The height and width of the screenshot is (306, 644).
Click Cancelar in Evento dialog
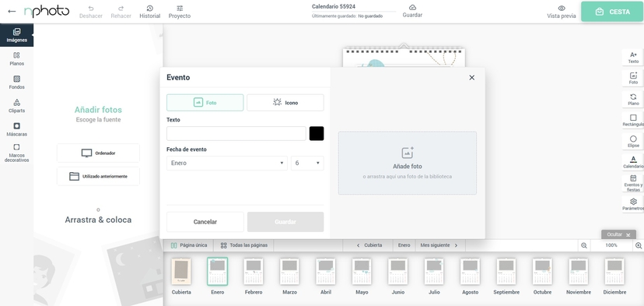205,222
